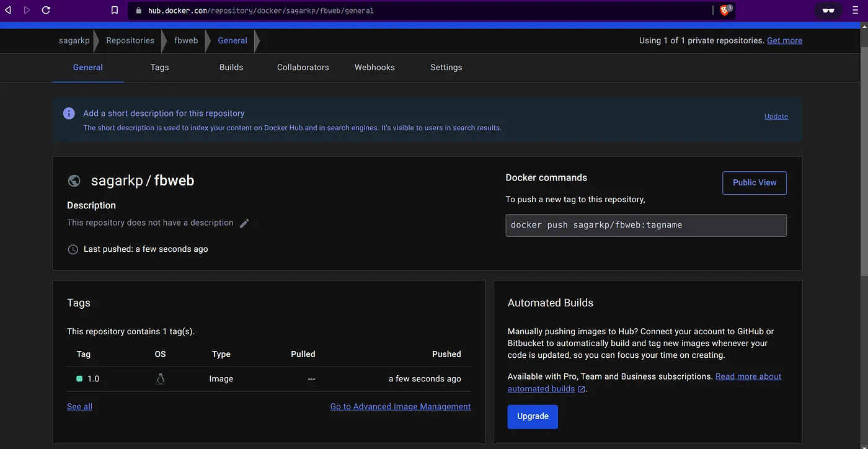
Task: Open the Settings tab
Action: click(x=446, y=68)
